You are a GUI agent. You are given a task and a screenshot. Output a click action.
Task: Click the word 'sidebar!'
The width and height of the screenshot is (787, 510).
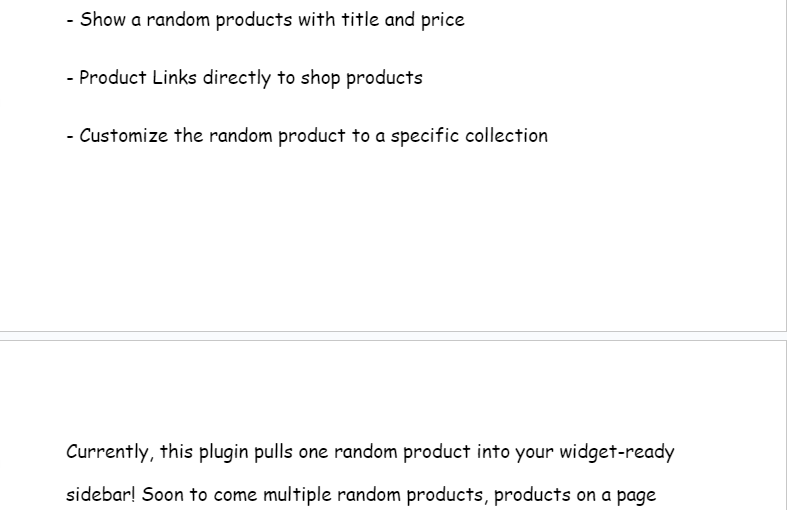[100, 495]
